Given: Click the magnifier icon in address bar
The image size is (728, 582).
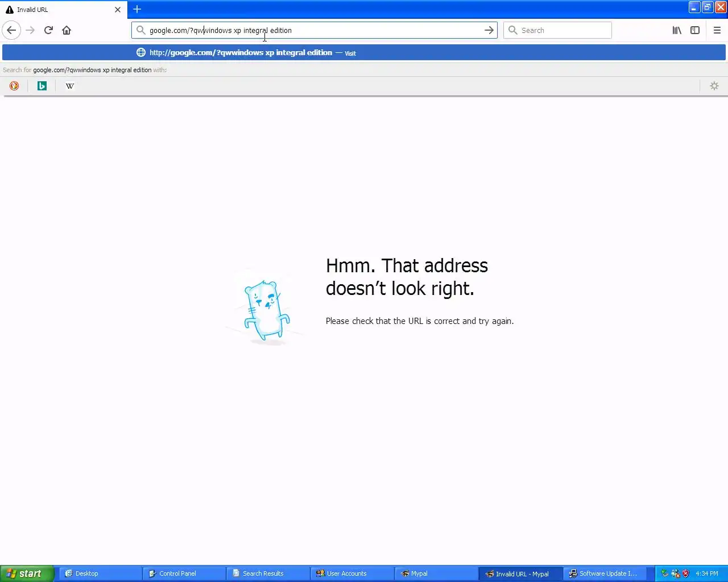Looking at the screenshot, I should pyautogui.click(x=140, y=30).
